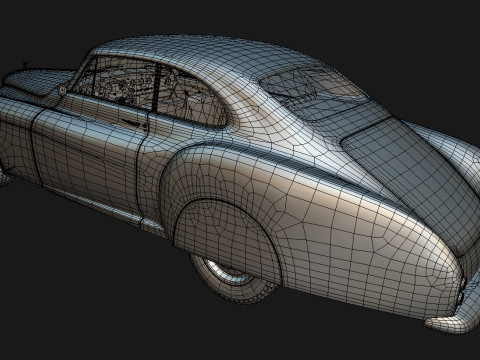Click the front hood of the car
The height and width of the screenshot is (360, 480).
pyautogui.click(x=37, y=83)
